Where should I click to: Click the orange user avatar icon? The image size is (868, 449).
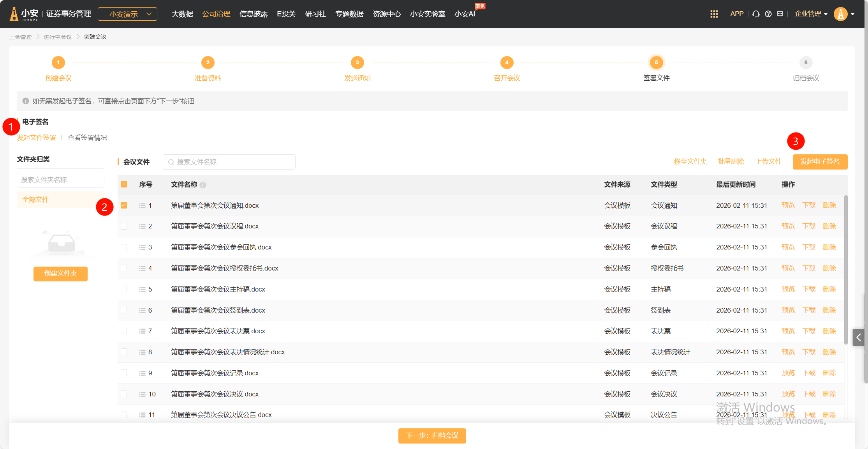coord(840,14)
